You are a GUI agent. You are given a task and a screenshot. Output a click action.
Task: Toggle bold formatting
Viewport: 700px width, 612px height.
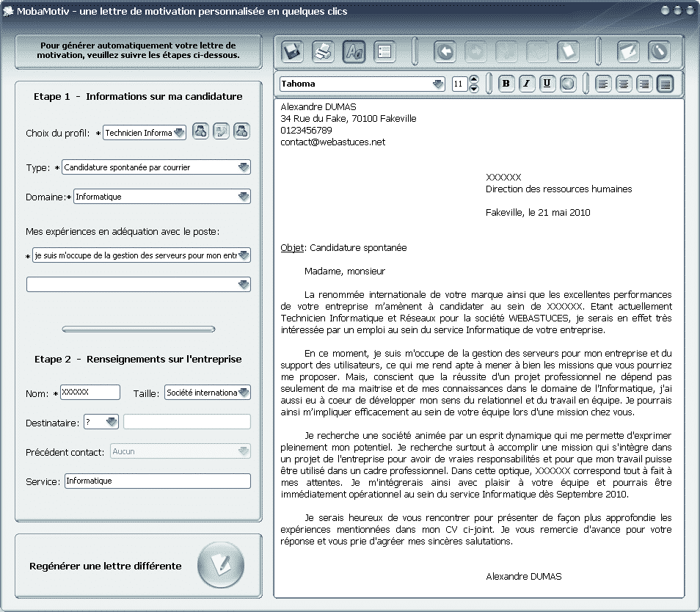506,84
